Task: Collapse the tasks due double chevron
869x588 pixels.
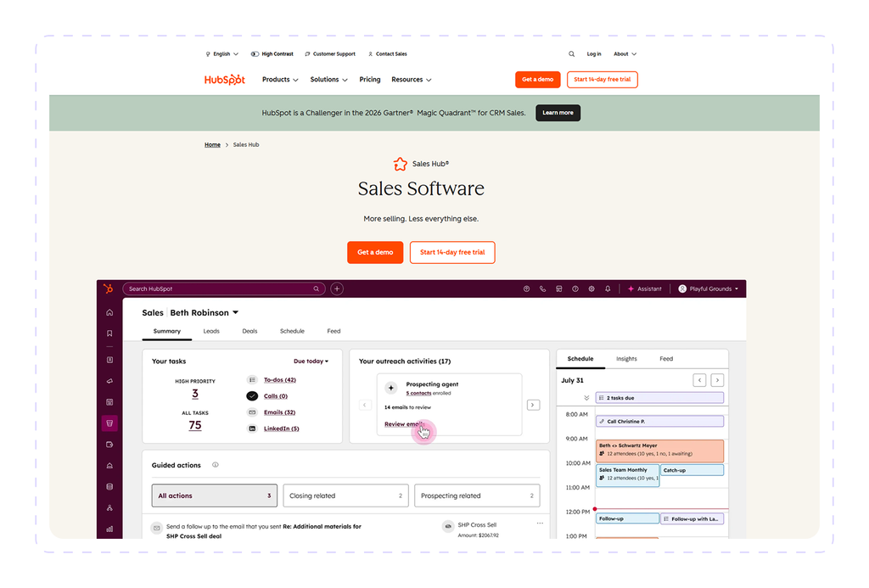Action: tap(586, 398)
